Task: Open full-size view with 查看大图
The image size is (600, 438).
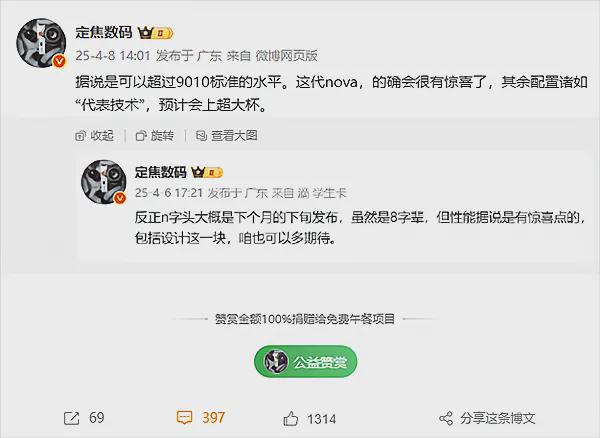Action: (x=227, y=135)
